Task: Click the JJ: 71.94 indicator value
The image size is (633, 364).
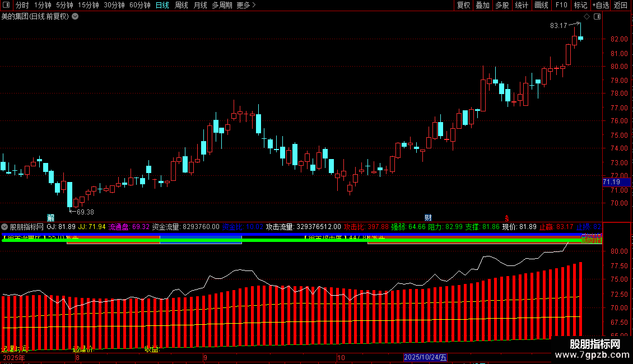Action: click(92, 227)
